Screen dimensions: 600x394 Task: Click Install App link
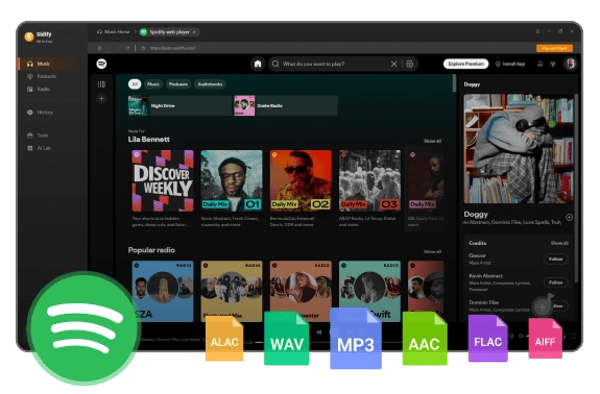click(510, 64)
